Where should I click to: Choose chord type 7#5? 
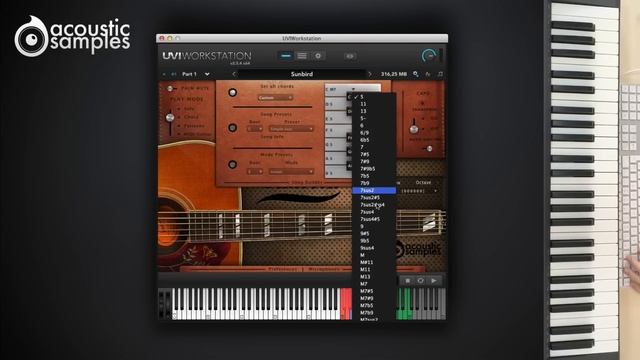pos(374,154)
